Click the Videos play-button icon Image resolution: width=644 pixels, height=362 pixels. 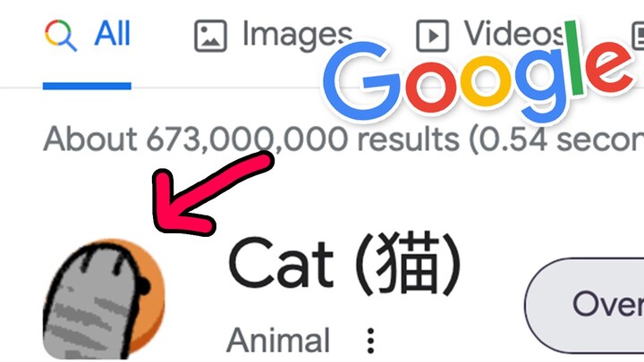coord(432,36)
